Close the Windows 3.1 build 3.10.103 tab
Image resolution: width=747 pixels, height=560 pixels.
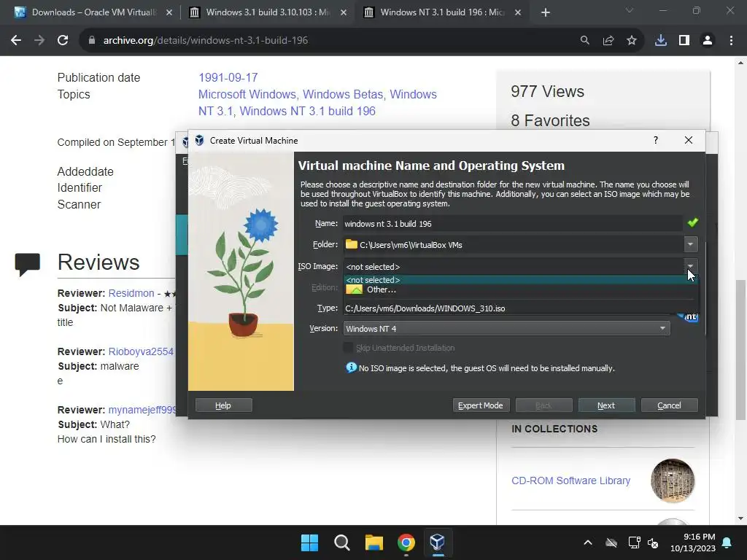343,12
